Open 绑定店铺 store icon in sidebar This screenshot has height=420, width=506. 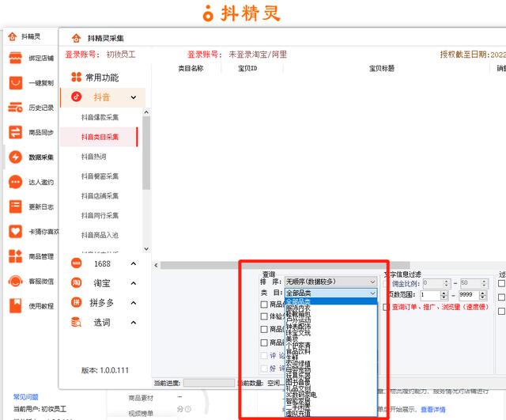(x=15, y=58)
